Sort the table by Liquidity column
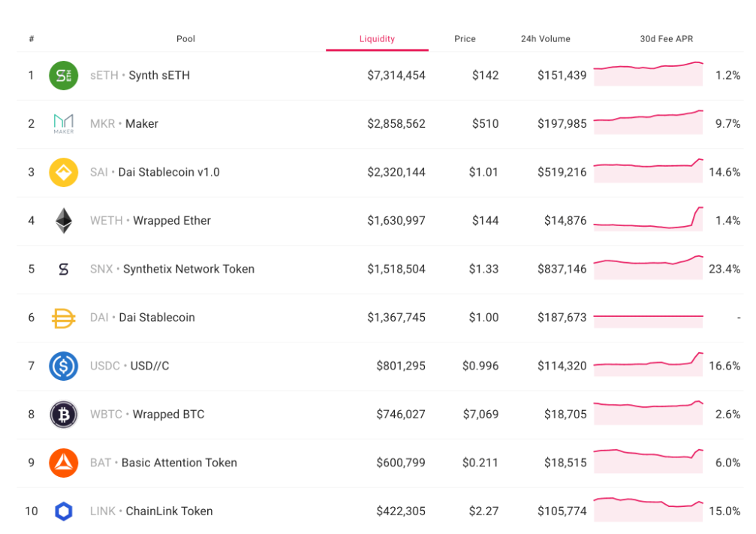Image resolution: width=756 pixels, height=534 pixels. click(x=377, y=39)
